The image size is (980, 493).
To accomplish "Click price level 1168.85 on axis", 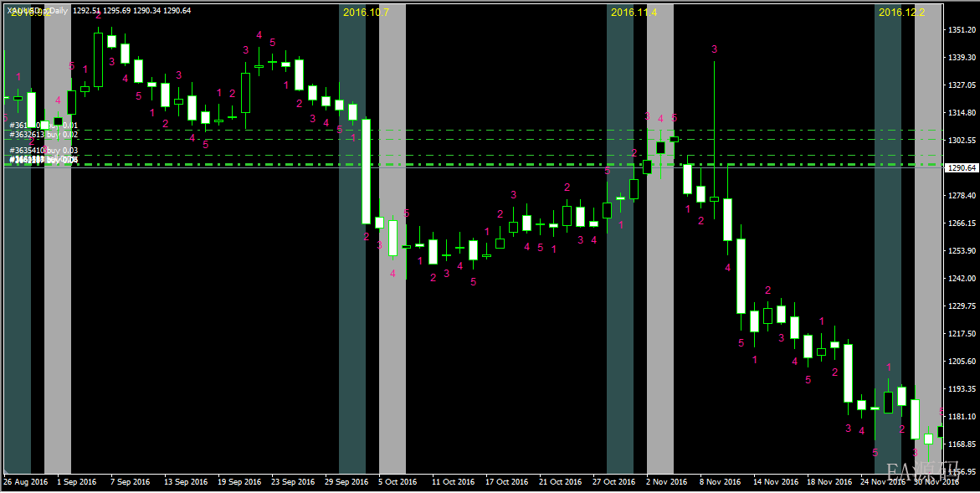I will (x=962, y=444).
